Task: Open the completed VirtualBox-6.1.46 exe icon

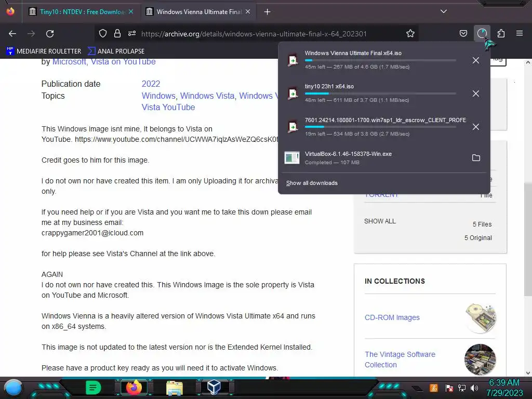Action: click(292, 158)
